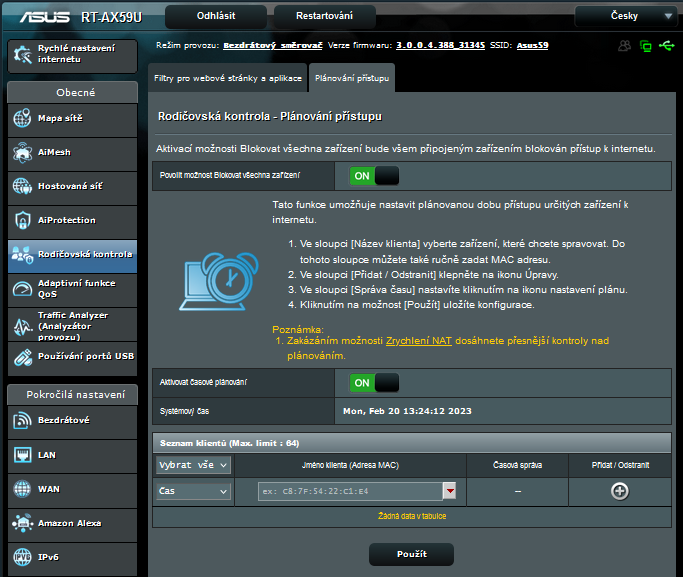
Task: Open AiMesh from the sidebar icon
Action: [x=22, y=153]
